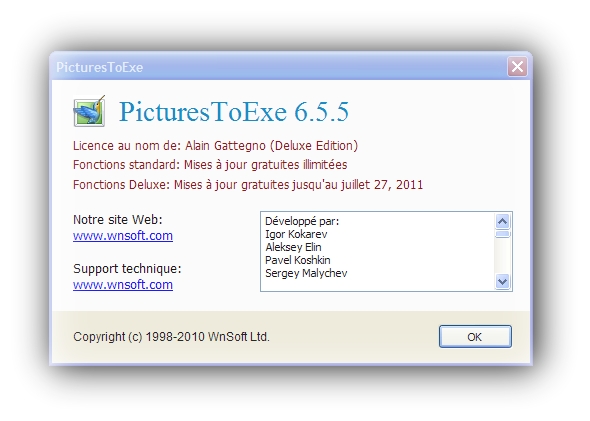Screen dimensions: 590x421
Task: Click the empty scrollbar track in the credits list
Action: (x=503, y=256)
